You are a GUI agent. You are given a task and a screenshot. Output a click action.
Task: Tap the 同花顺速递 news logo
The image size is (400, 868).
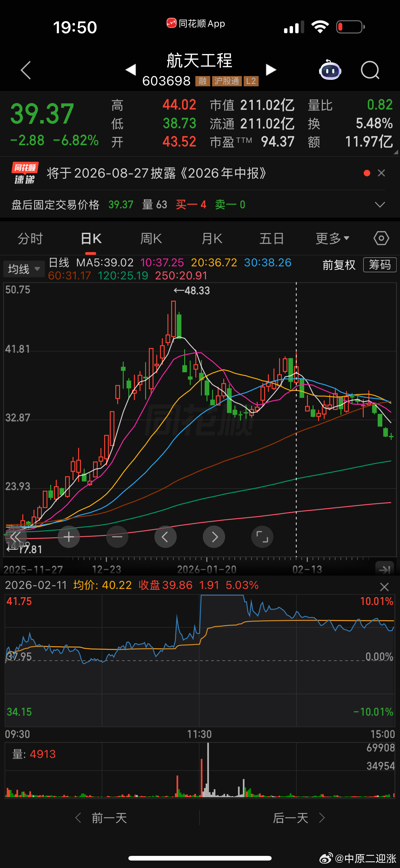click(24, 173)
